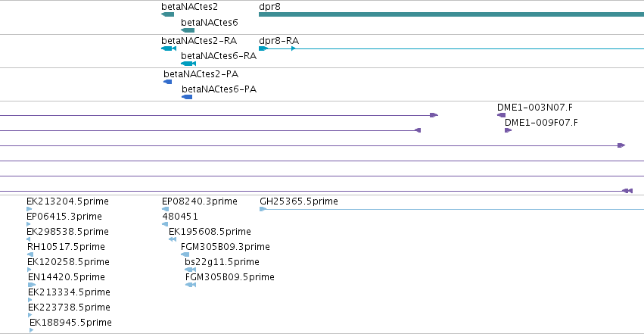Viewport: 644px width, 334px height.
Task: Select the betaNACtes6-PA protein glyph
Action: click(187, 97)
